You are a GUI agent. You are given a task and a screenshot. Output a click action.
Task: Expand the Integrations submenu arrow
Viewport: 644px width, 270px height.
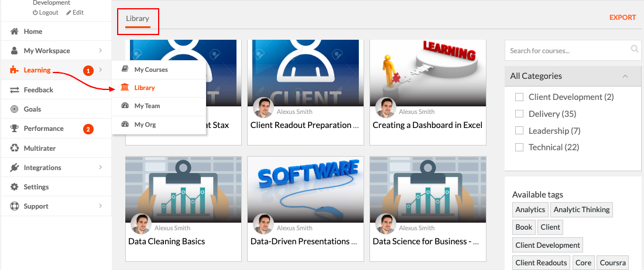click(101, 168)
